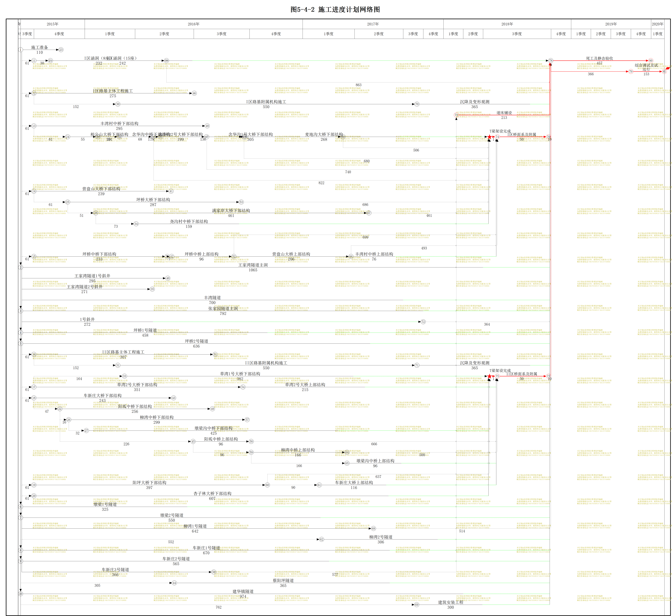
Task: Select node 71 ending II区路基附属机构施工
Action: 417,365
